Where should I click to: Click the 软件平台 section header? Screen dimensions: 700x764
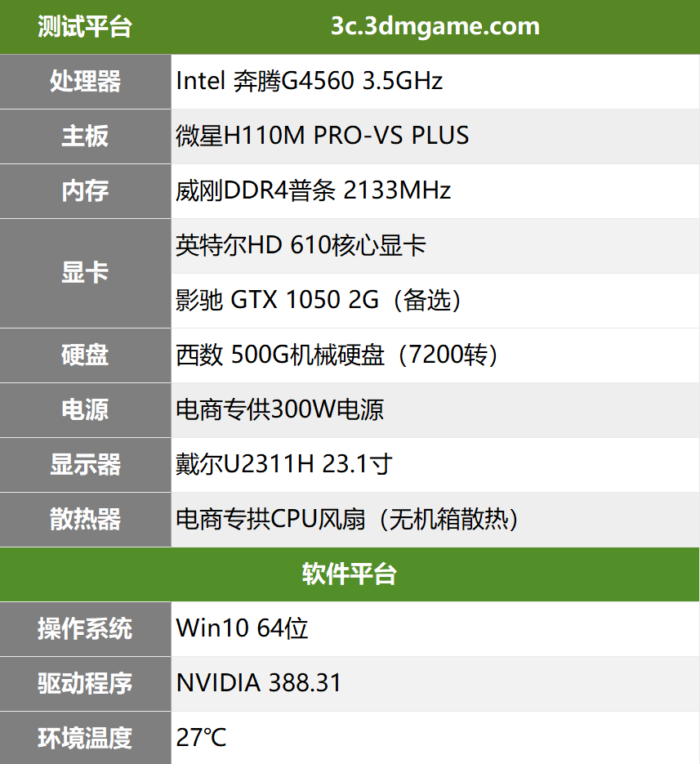(350, 574)
